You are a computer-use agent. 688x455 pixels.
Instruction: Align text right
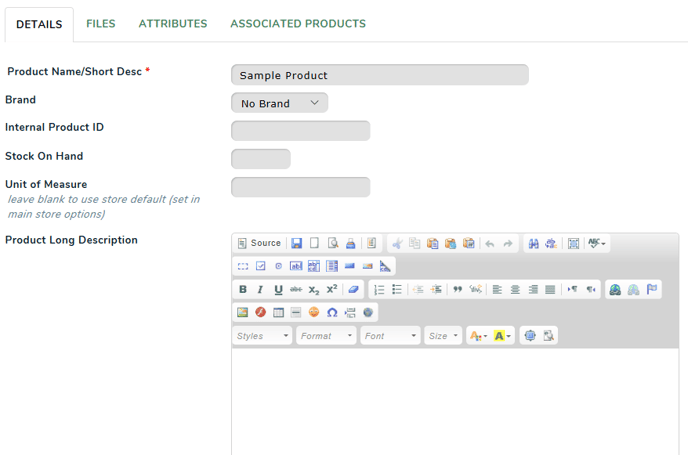coord(533,290)
